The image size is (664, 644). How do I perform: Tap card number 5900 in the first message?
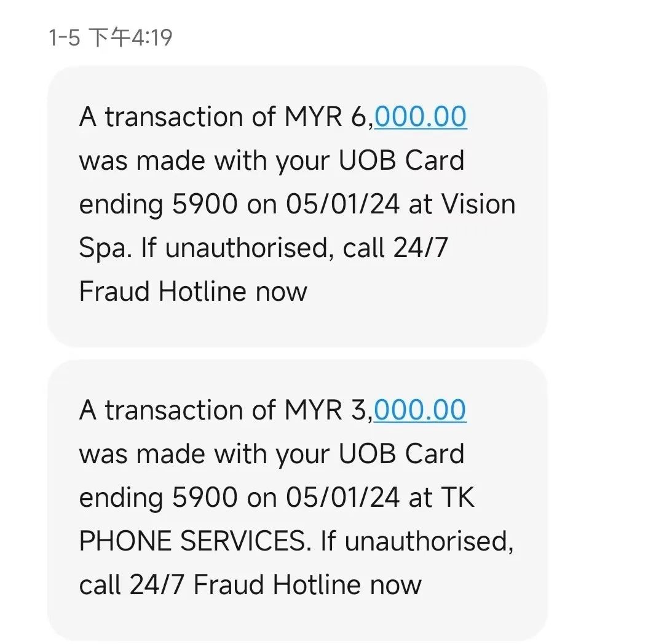(204, 205)
